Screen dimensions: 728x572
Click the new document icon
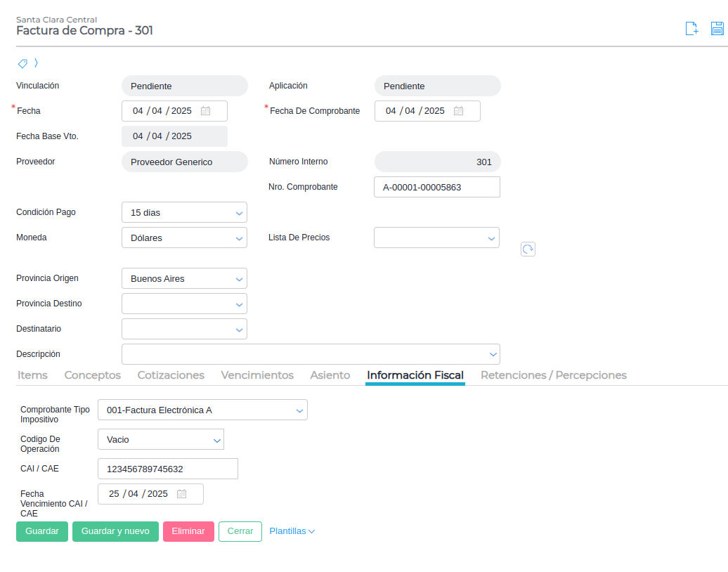(x=691, y=29)
